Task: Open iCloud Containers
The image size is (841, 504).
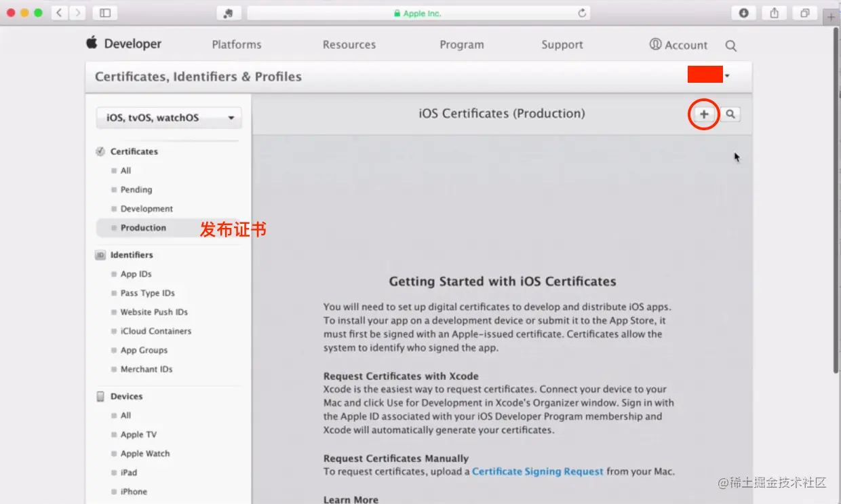Action: coord(156,331)
